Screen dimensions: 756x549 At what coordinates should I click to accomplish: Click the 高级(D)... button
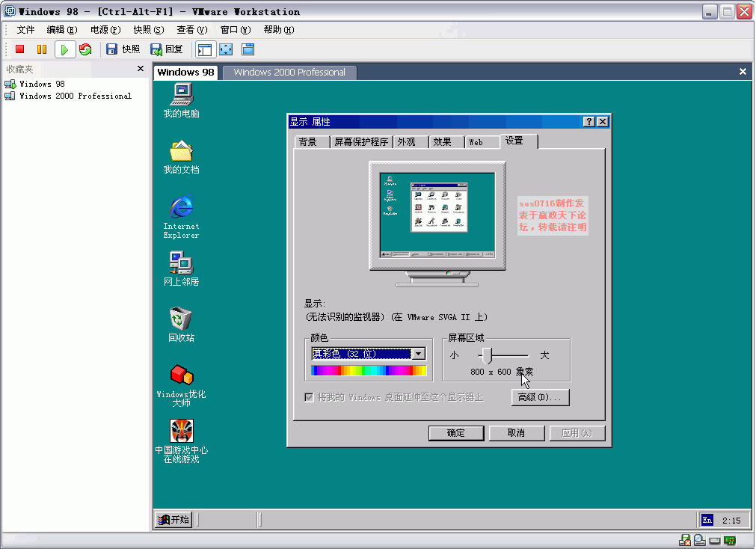click(x=540, y=397)
